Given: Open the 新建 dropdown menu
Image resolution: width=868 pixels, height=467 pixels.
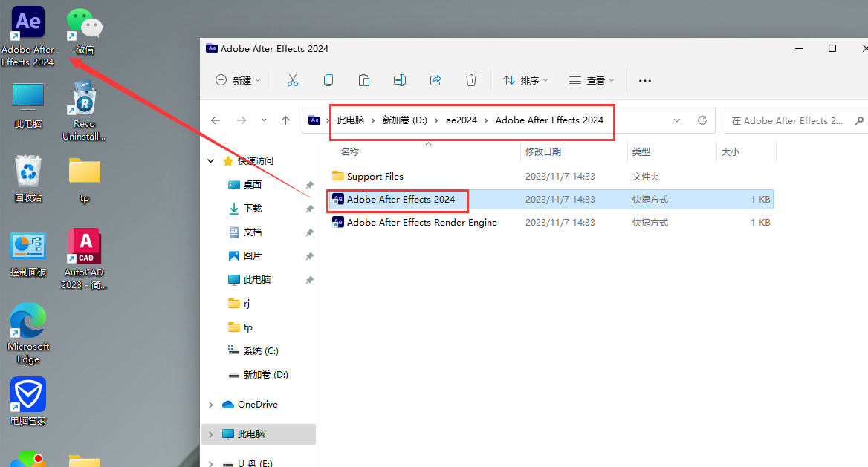Looking at the screenshot, I should pyautogui.click(x=238, y=80).
